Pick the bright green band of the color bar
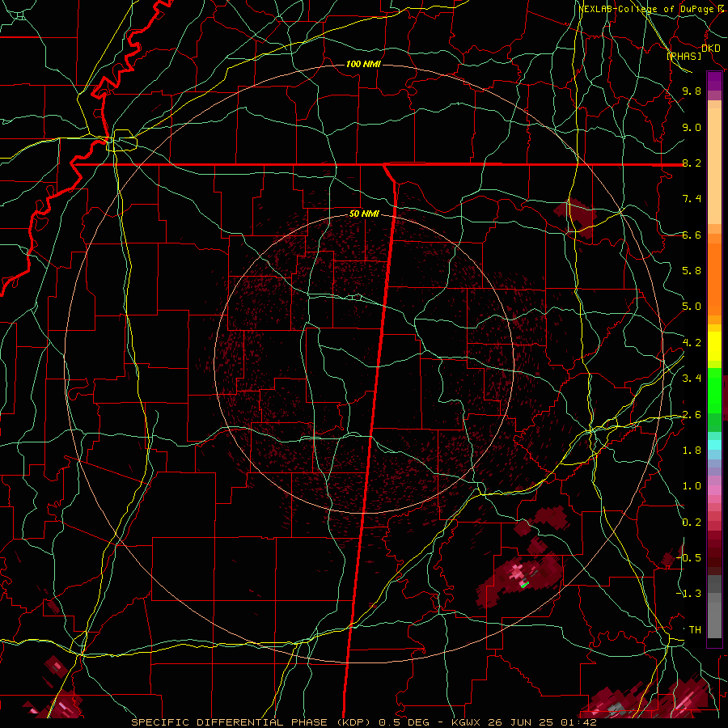The image size is (728, 728). coord(714,390)
